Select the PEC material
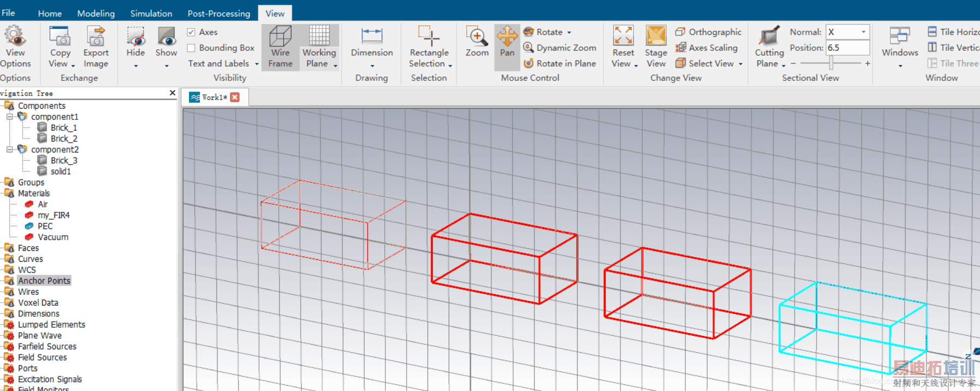980x391 pixels. coord(45,226)
